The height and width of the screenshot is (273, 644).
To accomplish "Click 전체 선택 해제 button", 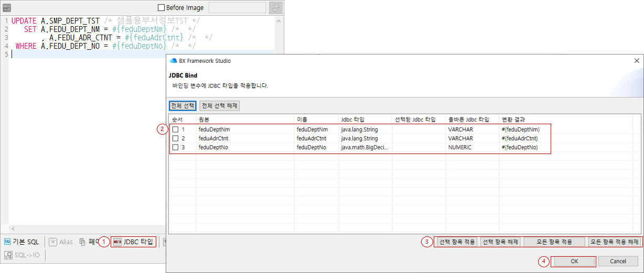I will [220, 106].
